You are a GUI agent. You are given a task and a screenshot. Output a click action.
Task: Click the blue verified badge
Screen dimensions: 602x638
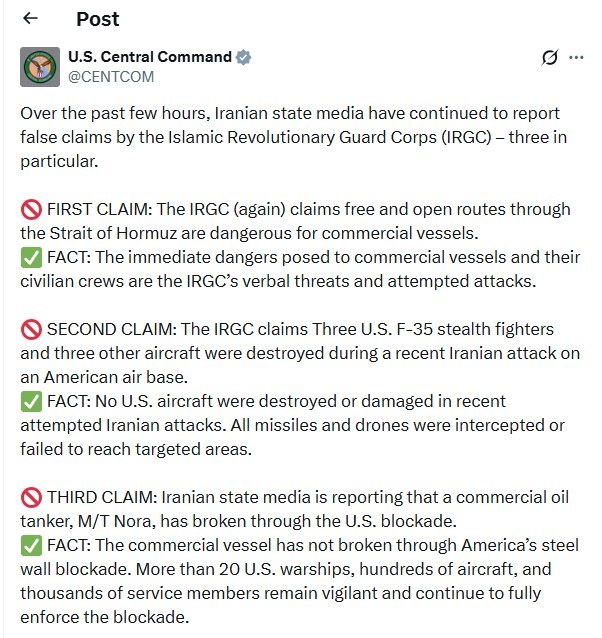[243, 57]
